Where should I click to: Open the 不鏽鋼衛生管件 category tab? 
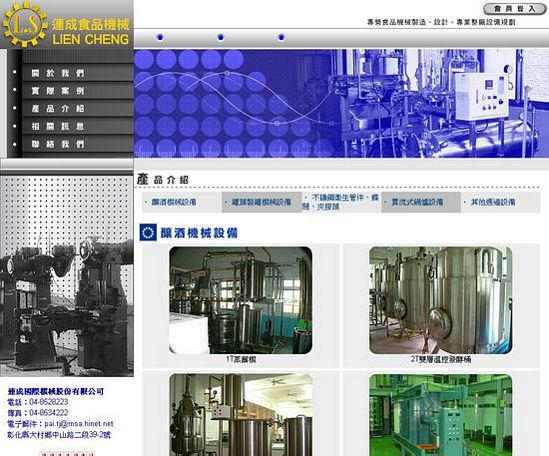point(341,202)
